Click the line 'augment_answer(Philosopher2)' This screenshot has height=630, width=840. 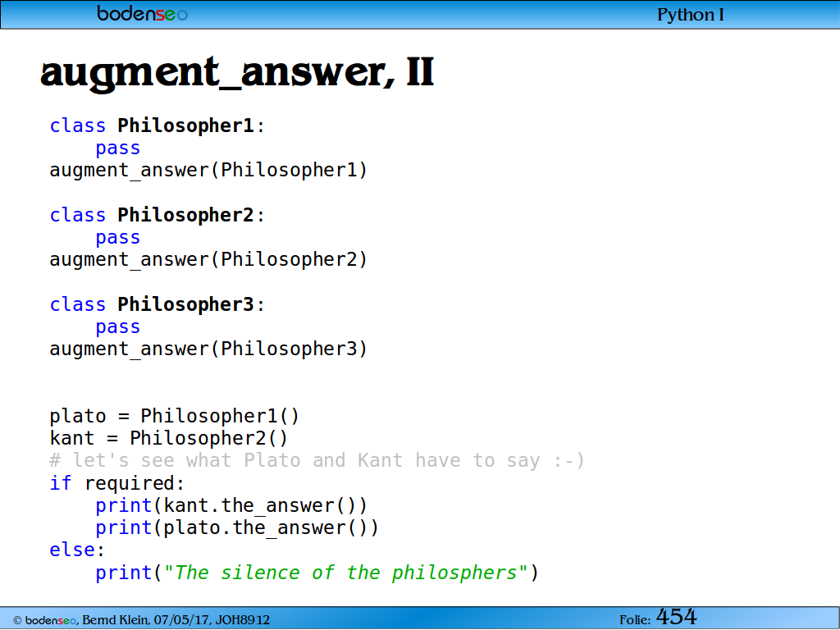(208, 260)
